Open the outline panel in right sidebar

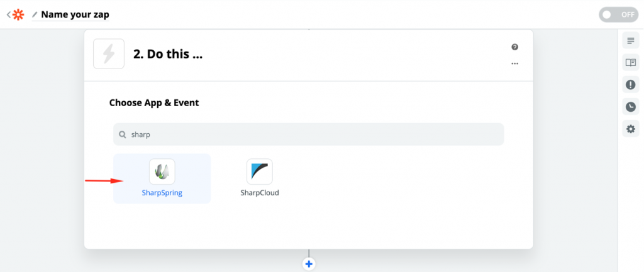click(x=630, y=41)
